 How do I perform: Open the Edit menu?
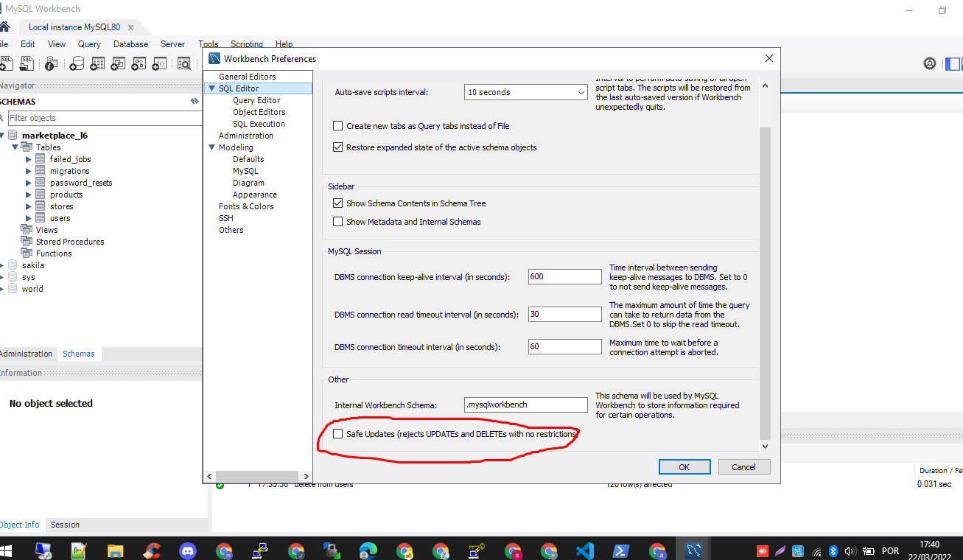[28, 44]
